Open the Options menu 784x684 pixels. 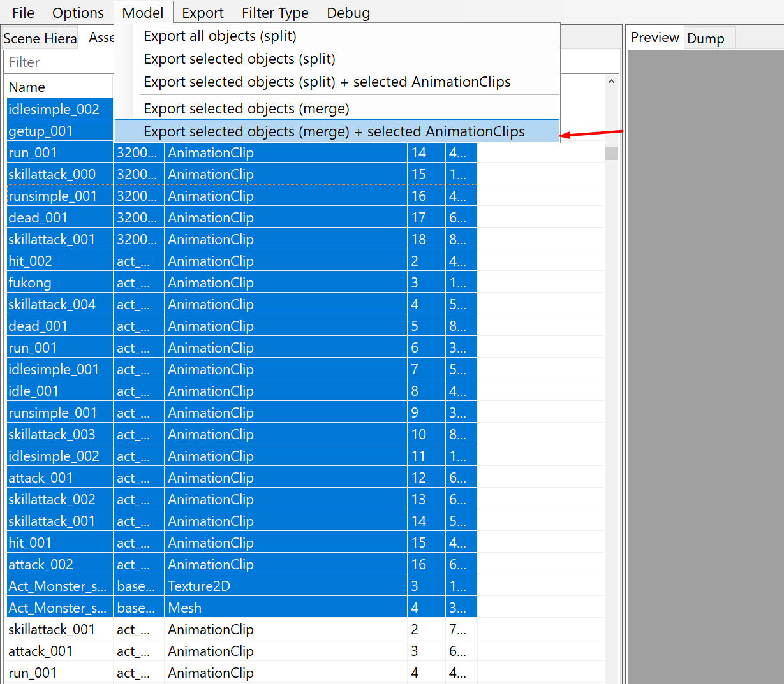(78, 13)
